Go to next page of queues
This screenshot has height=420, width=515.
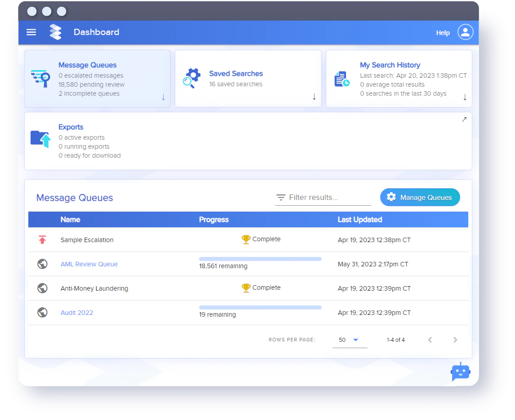[455, 340]
